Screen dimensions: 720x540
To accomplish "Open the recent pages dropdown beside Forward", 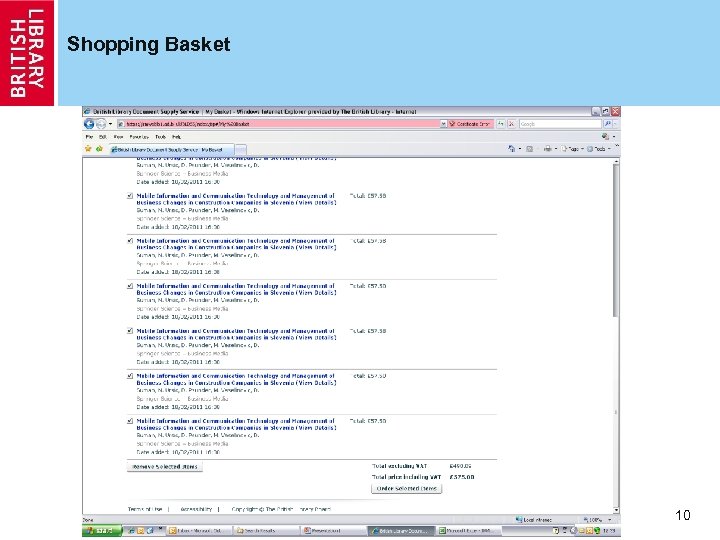I will [x=110, y=124].
